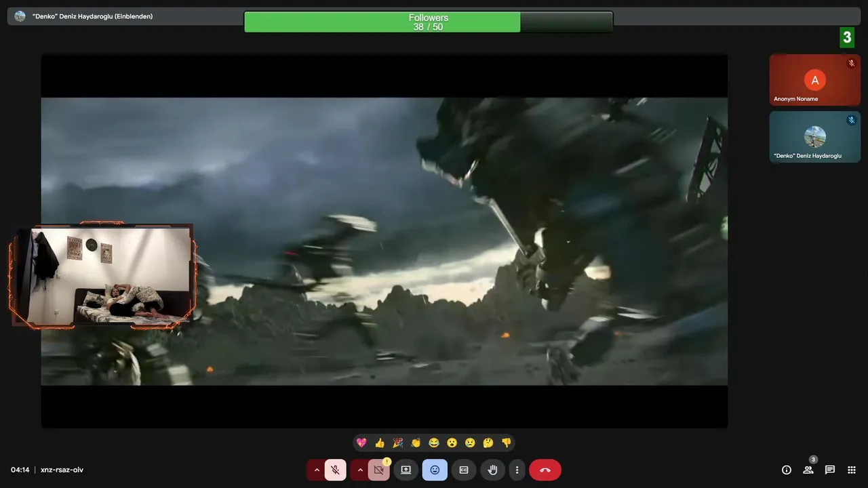Show the participants list
Image resolution: width=868 pixels, height=488 pixels.
tap(808, 470)
